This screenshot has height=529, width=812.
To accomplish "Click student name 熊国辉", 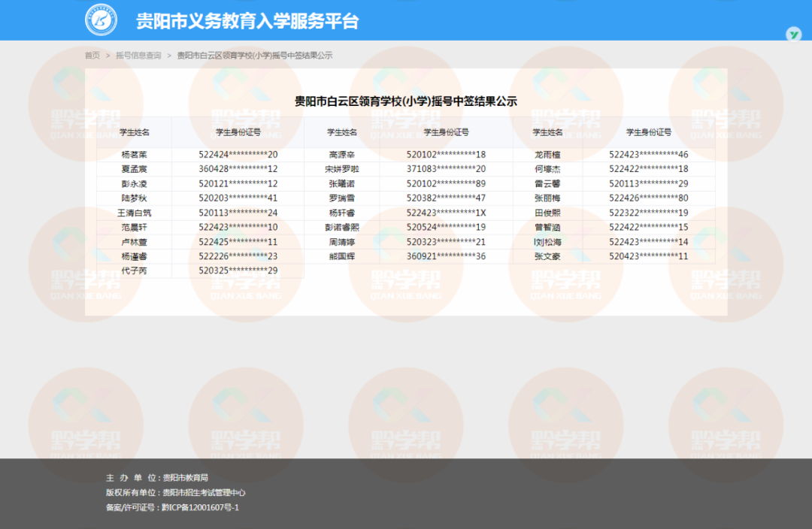I will tap(342, 256).
